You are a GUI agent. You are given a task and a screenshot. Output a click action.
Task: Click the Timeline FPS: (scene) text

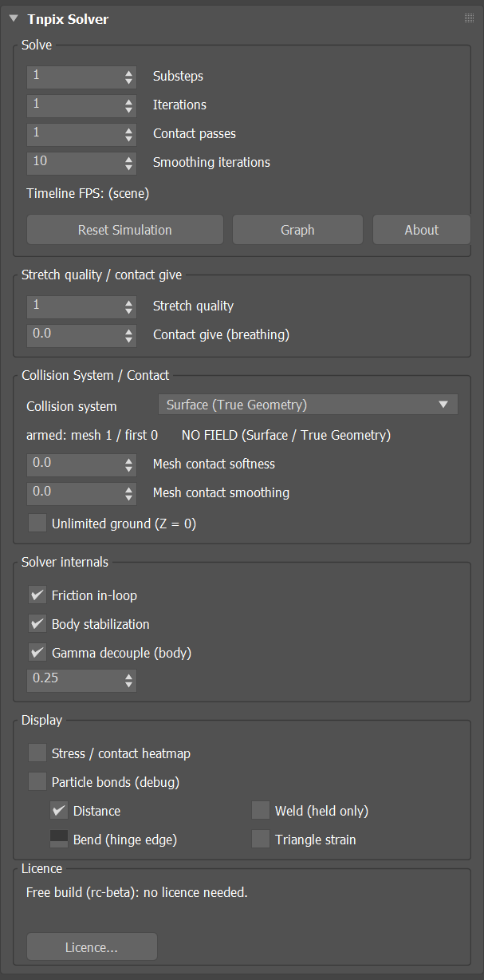88,193
